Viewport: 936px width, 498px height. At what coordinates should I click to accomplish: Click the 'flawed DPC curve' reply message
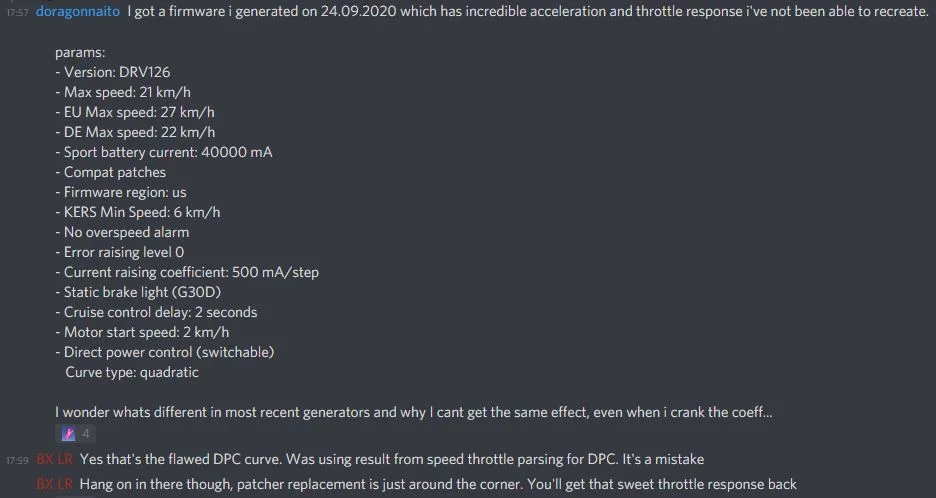[392, 459]
